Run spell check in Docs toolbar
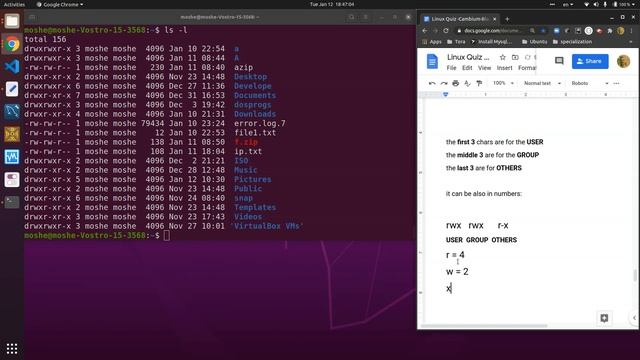 coord(467,83)
